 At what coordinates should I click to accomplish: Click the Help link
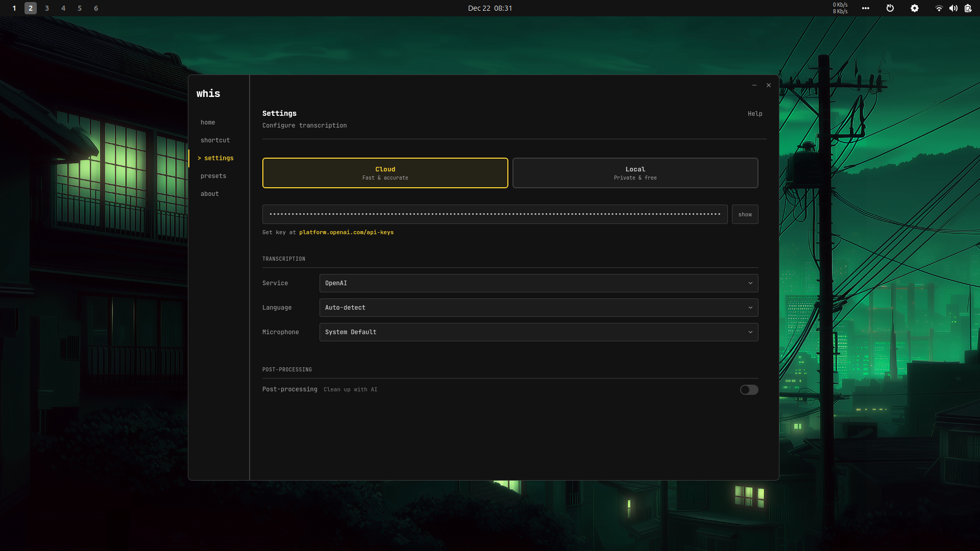(x=755, y=113)
